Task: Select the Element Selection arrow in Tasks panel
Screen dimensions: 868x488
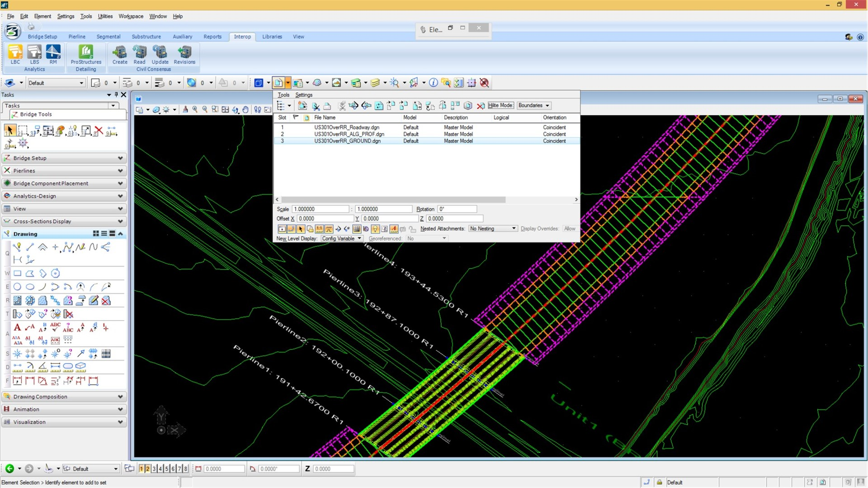Action: click(x=10, y=131)
